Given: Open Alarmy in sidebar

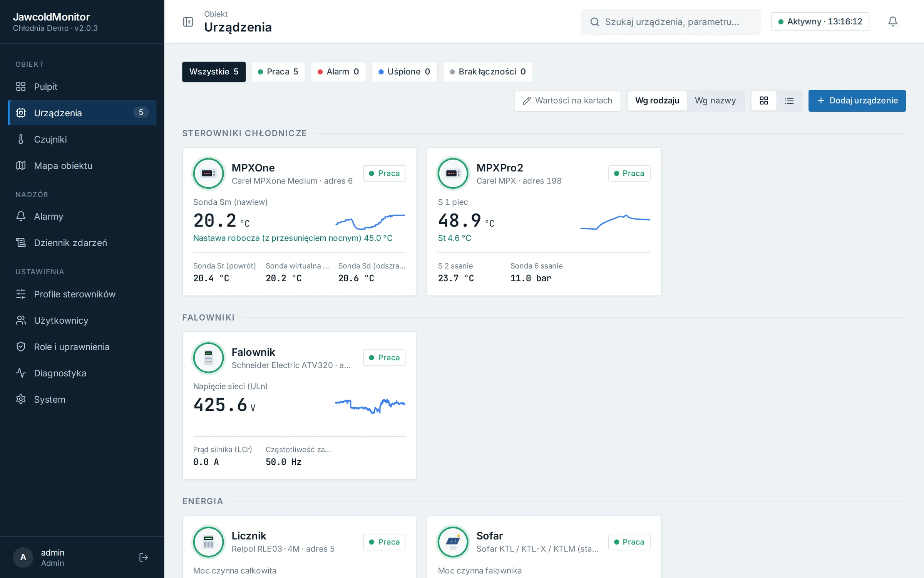Looking at the screenshot, I should click(82, 216).
